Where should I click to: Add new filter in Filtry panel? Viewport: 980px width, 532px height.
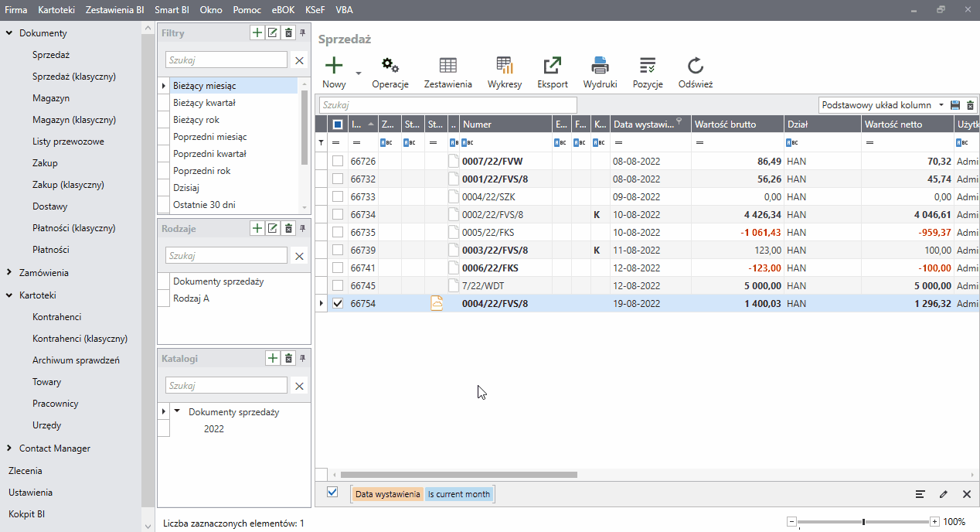pyautogui.click(x=257, y=33)
